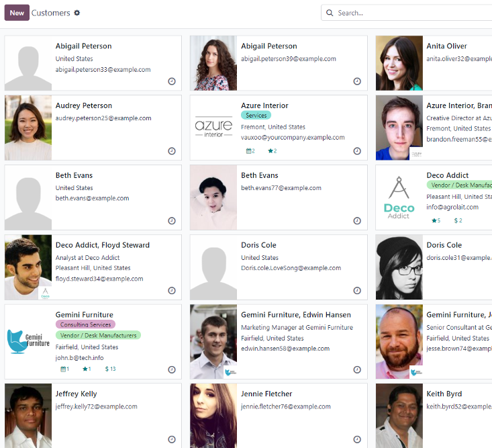Image resolution: width=492 pixels, height=448 pixels.
Task: Open activity clock on Edwin Hansen card
Action: pyautogui.click(x=357, y=369)
